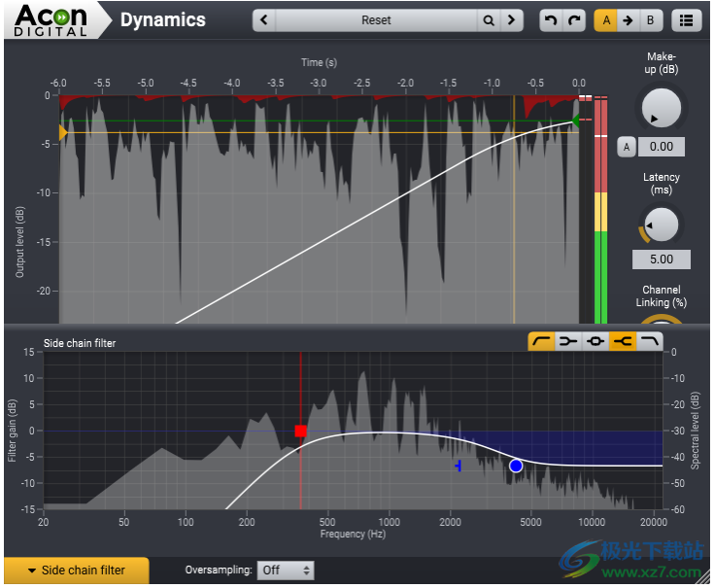Toggle the high-shelf filter band

tap(623, 341)
